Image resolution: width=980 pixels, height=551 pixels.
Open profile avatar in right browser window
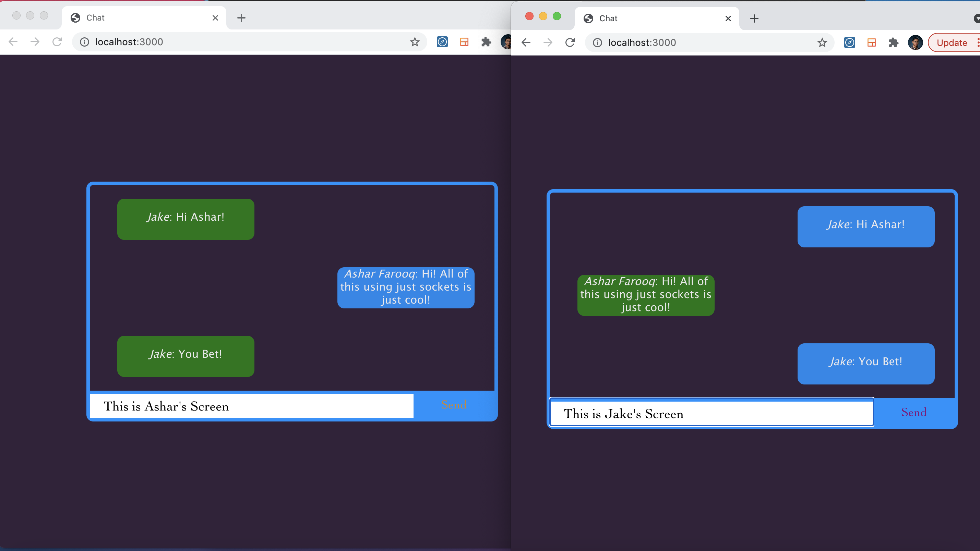915,42
